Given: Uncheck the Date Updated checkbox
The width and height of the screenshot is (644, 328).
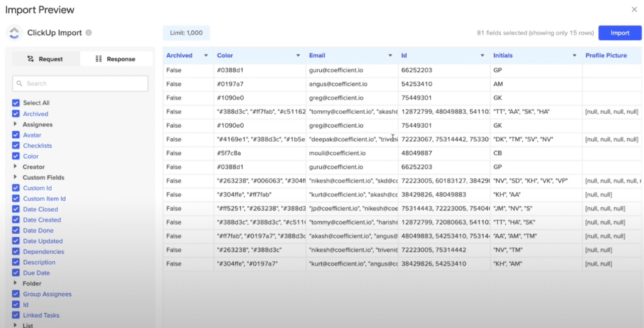Looking at the screenshot, I should pos(16,241).
